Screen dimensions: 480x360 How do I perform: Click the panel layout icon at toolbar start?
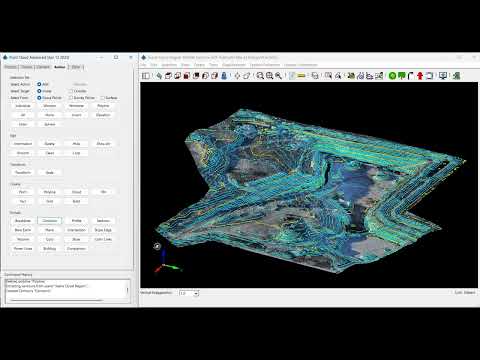click(146, 76)
